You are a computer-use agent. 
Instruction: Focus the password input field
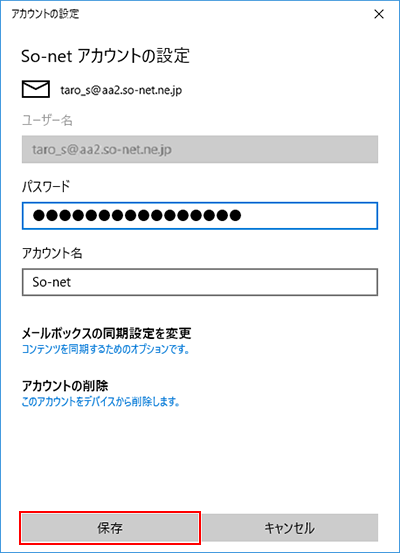pos(200,215)
